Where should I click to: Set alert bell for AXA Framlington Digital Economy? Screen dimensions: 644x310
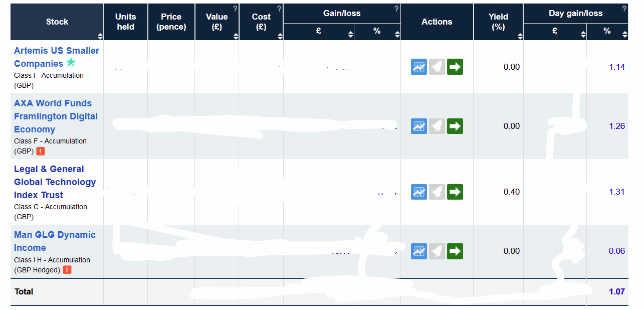coord(437,126)
